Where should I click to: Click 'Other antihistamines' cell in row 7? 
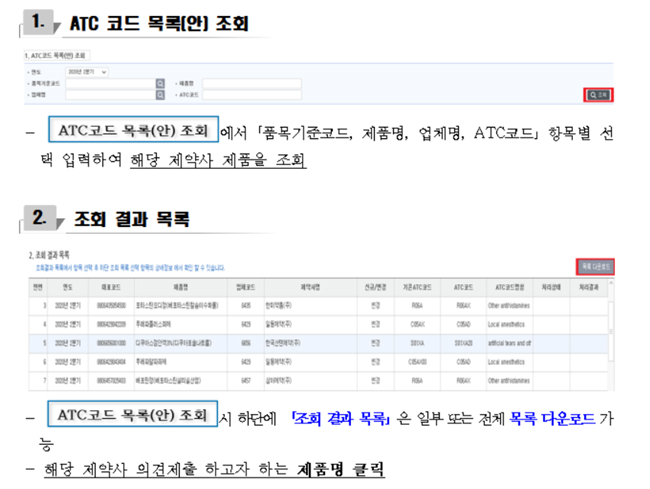click(509, 380)
